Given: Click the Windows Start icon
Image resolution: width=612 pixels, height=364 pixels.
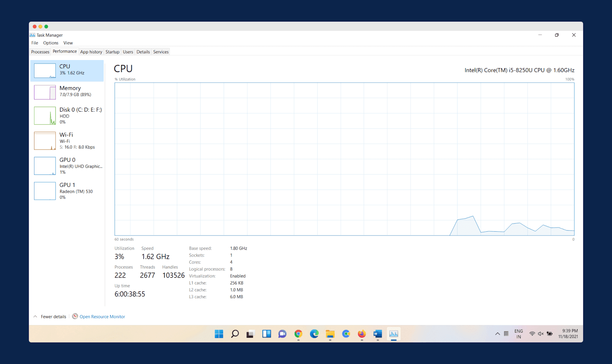Looking at the screenshot, I should point(219,334).
